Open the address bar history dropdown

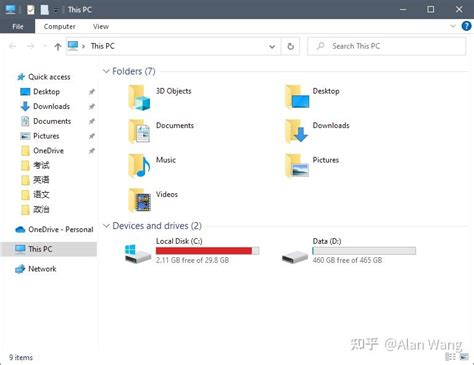pyautogui.click(x=272, y=46)
